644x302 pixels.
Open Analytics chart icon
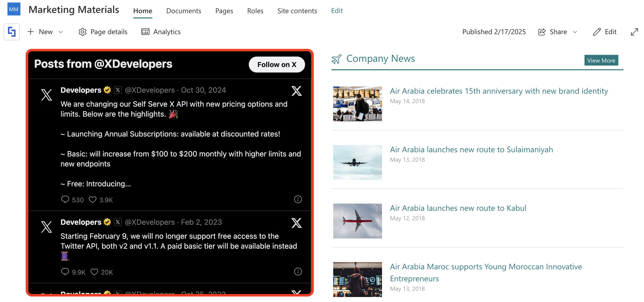(145, 32)
